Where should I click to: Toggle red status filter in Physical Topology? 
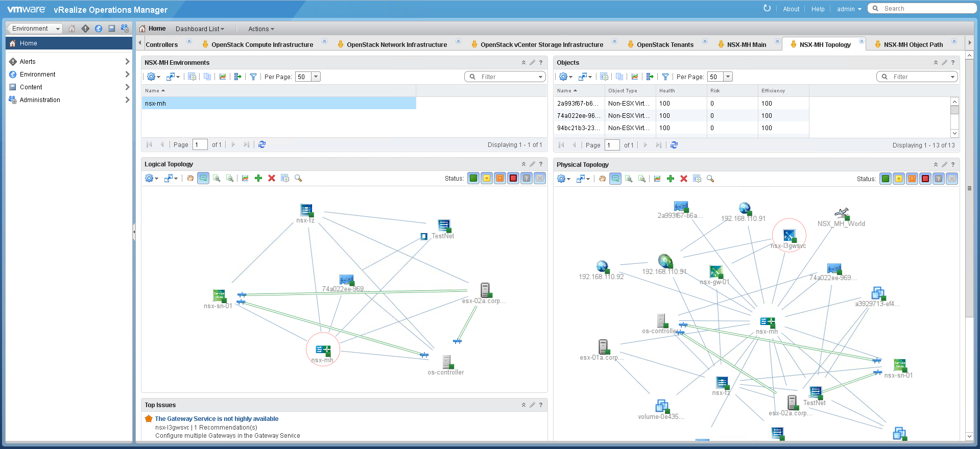point(925,179)
